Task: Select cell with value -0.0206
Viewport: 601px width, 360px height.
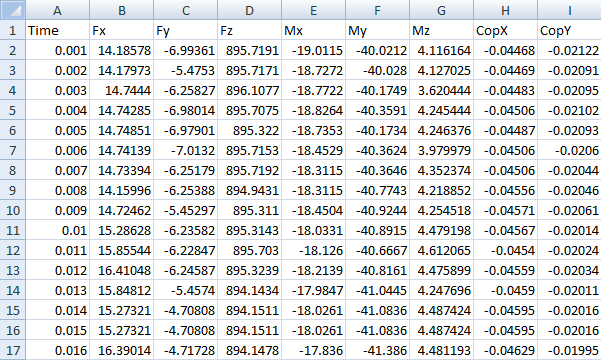Action: [x=570, y=150]
